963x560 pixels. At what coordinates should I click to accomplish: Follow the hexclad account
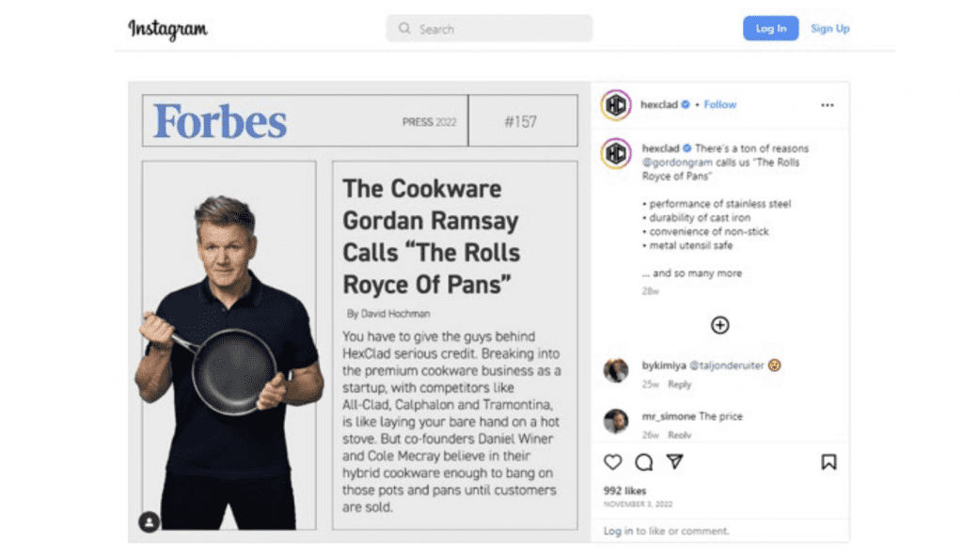tap(719, 104)
